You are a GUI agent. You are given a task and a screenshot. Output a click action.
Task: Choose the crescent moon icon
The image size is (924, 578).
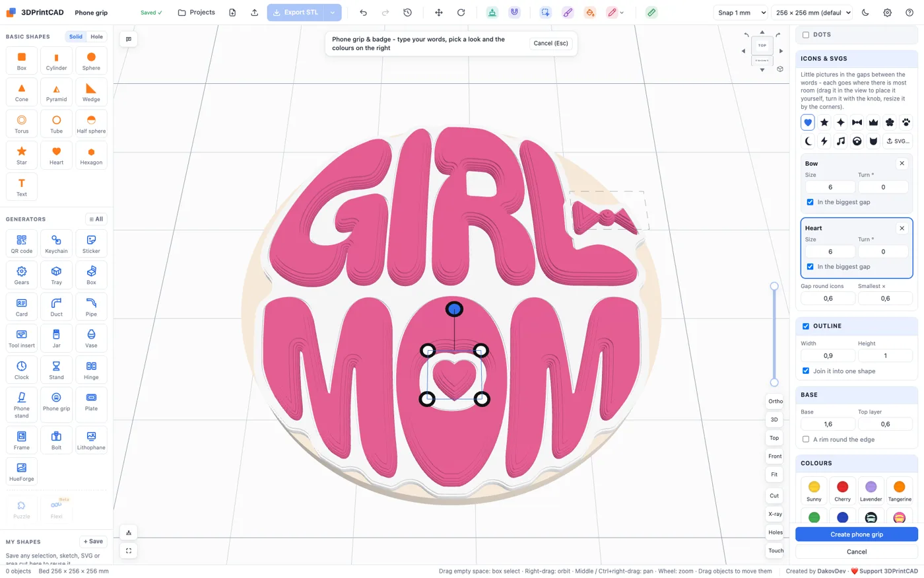click(808, 141)
